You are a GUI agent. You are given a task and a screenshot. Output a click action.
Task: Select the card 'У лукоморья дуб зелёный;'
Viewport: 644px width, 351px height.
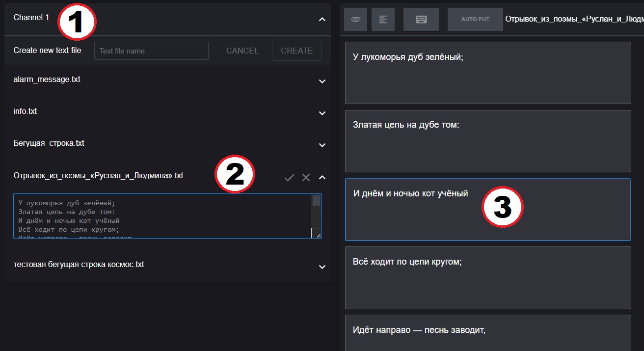(488, 73)
